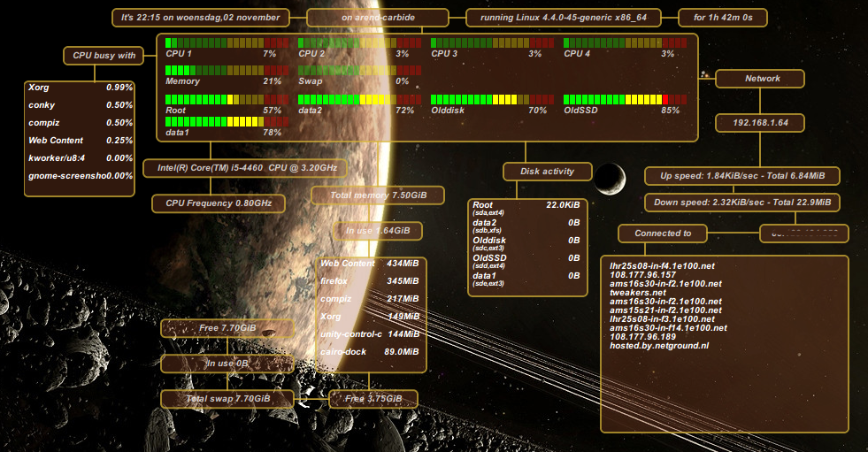Click the Xorg 0.99% CPU process row
This screenshot has height=452, width=868.
81,88
